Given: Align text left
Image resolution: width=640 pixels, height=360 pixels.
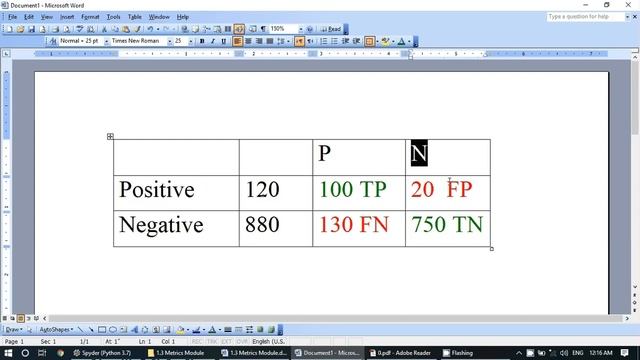Looking at the screenshot, I should pos(237,41).
